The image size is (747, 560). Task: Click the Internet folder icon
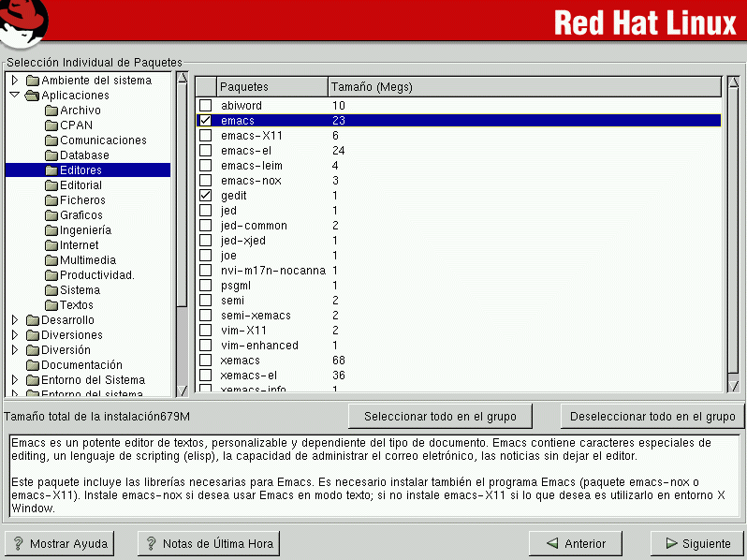click(x=51, y=245)
